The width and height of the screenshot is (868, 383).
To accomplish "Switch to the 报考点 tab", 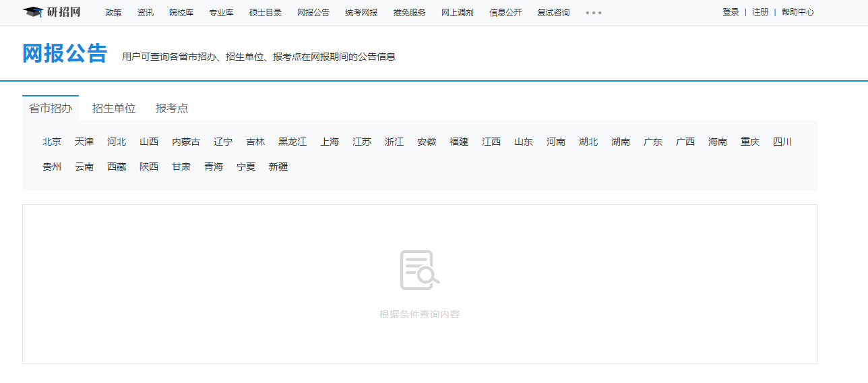I will click(x=172, y=108).
